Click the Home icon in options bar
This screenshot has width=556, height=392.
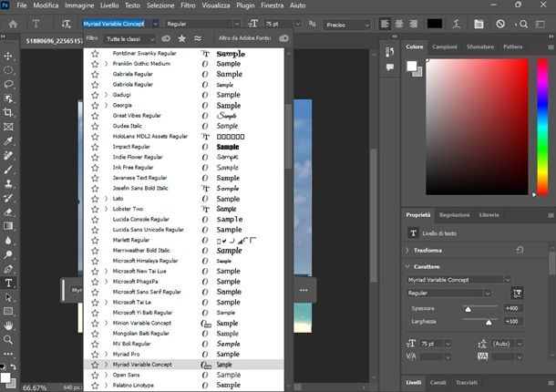[13, 24]
